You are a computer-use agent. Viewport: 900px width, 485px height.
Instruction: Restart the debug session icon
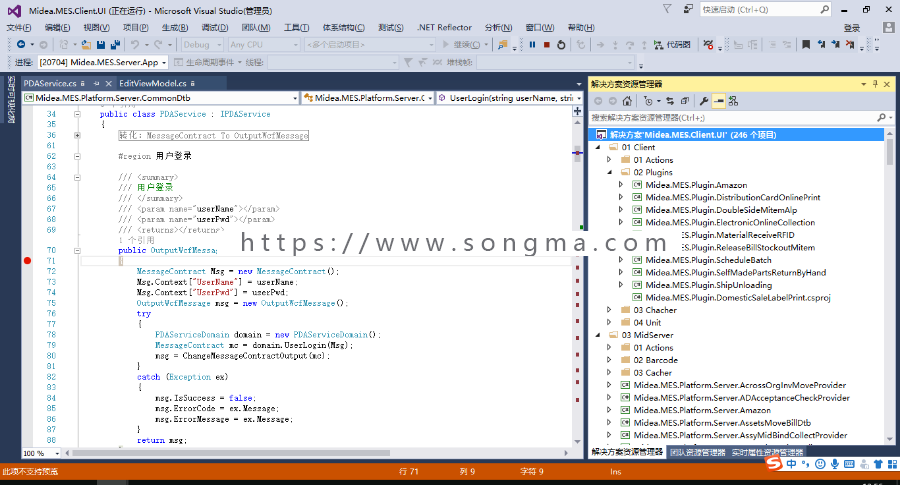(561, 45)
